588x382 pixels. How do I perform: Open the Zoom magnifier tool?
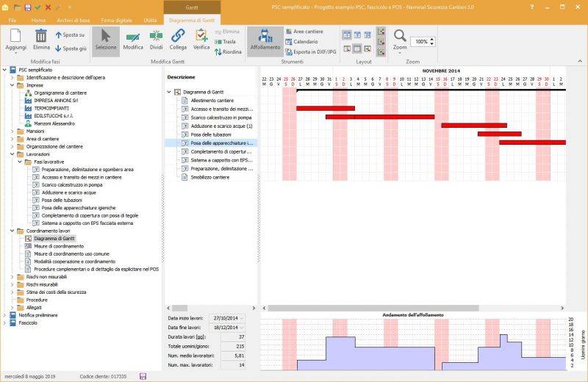(x=400, y=37)
